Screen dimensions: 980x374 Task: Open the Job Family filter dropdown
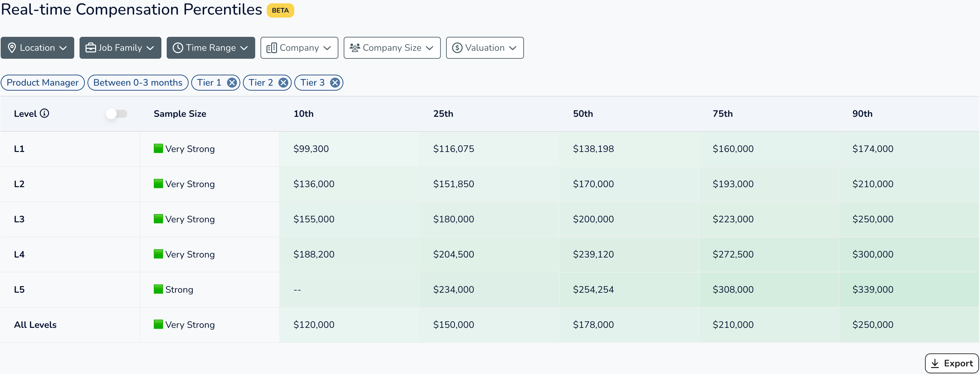120,47
